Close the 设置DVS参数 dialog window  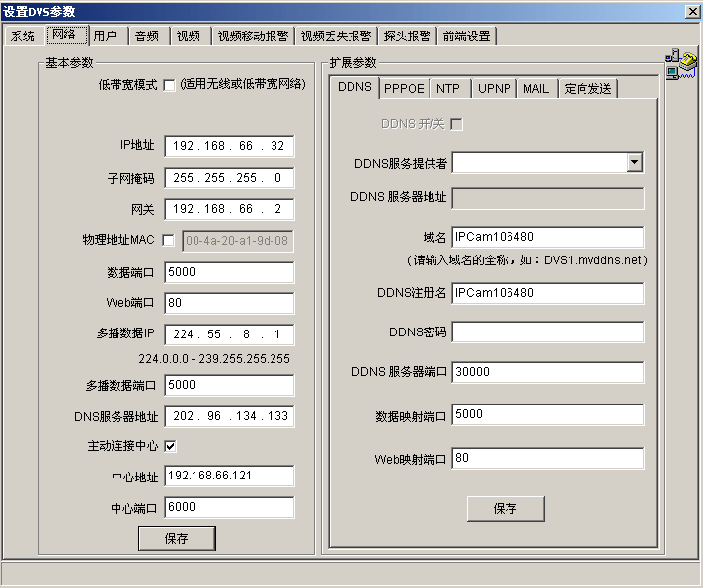[x=691, y=10]
